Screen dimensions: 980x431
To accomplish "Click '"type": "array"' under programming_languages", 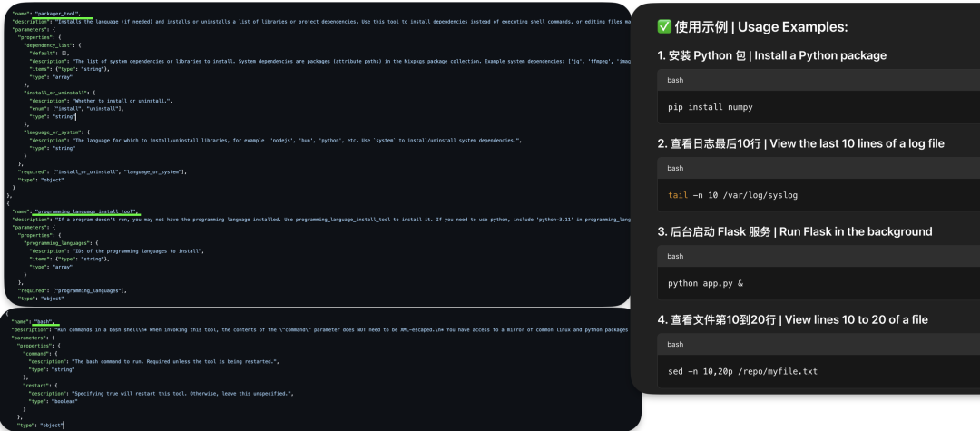I will click(x=51, y=267).
